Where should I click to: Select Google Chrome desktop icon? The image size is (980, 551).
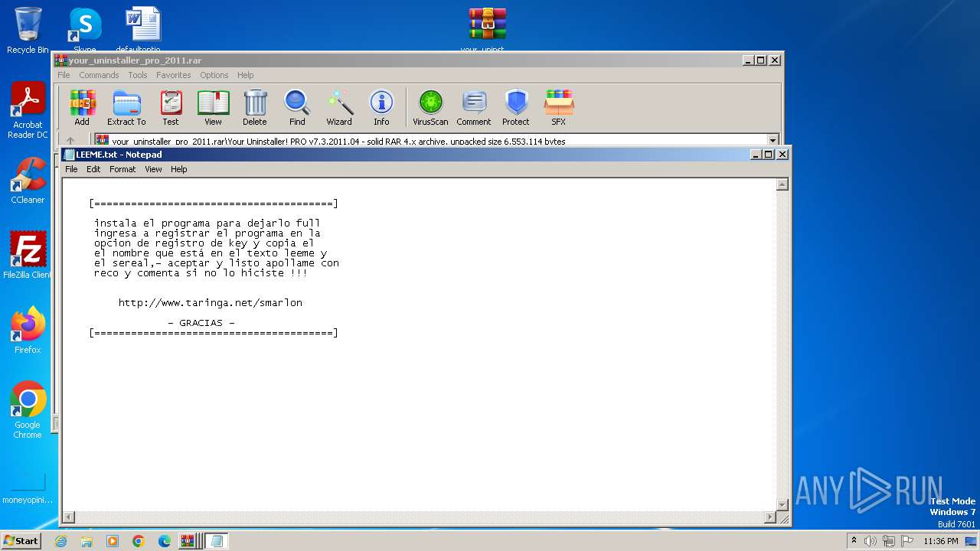(x=28, y=409)
